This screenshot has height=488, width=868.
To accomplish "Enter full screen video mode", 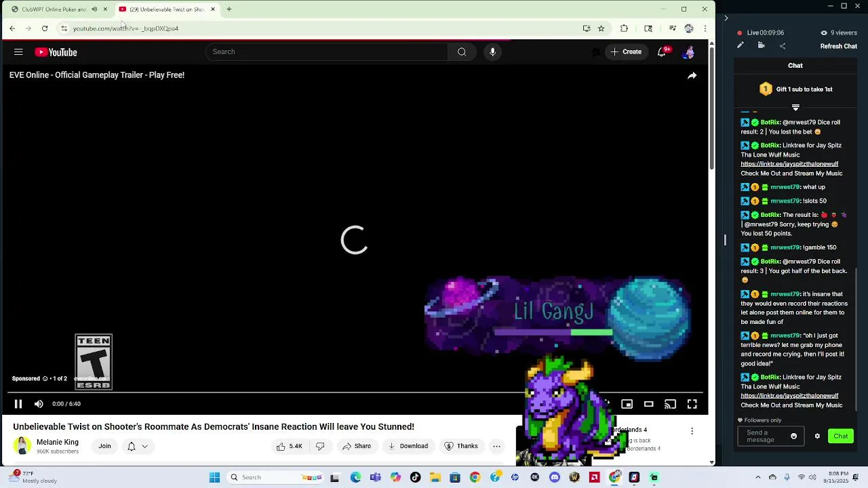I will click(x=692, y=405).
